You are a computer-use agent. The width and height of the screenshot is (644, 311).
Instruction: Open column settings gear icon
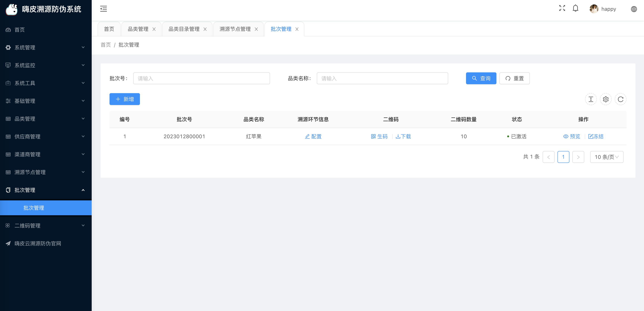point(606,99)
